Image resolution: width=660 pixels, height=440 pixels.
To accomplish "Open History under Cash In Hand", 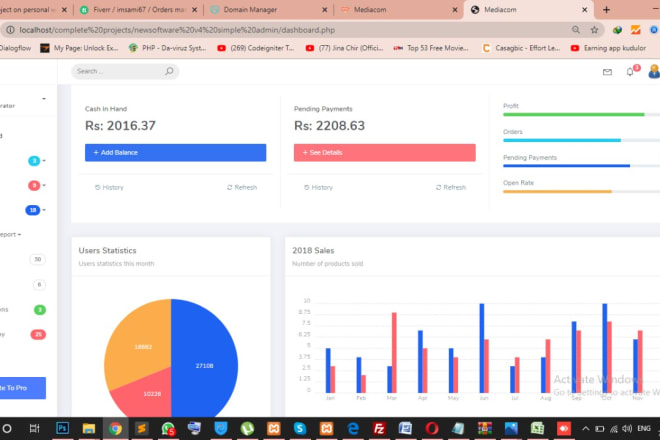I will tap(109, 187).
